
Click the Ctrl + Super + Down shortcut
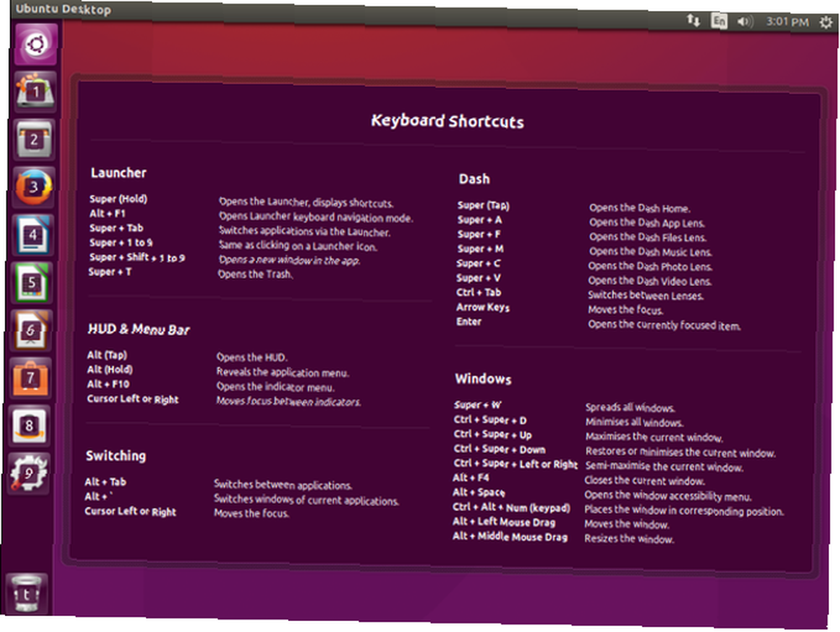pos(499,450)
